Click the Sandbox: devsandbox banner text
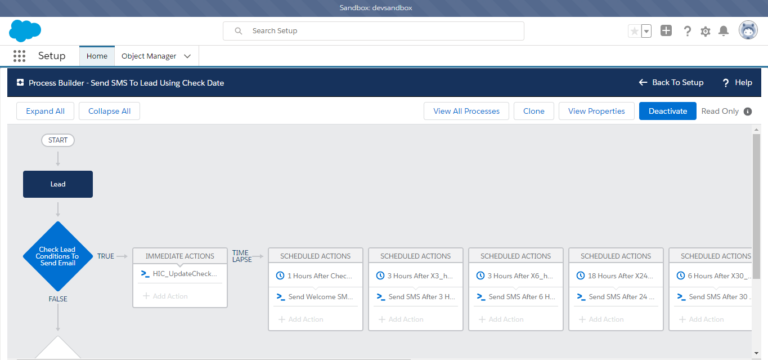768x360 pixels. point(376,8)
